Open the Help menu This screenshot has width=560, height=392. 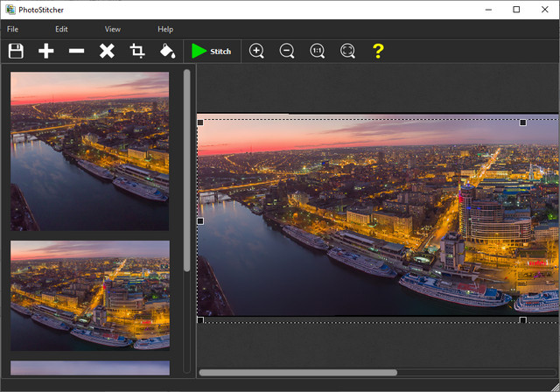[165, 29]
